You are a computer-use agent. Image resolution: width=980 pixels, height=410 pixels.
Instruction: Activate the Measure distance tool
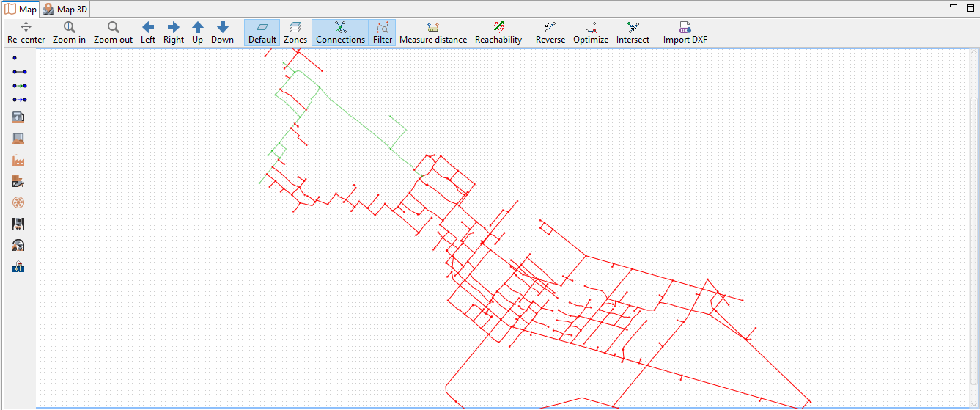433,33
